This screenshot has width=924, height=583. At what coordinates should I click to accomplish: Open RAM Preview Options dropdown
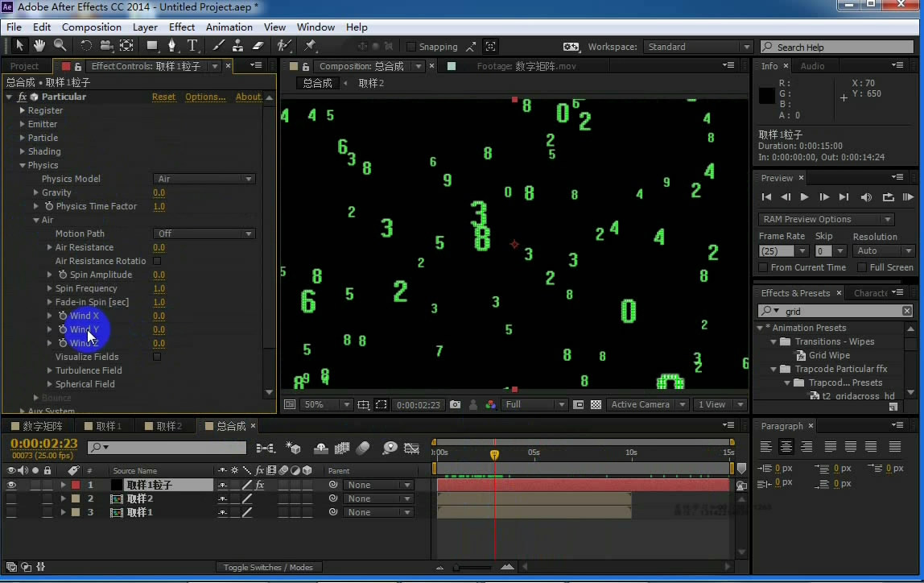click(x=826, y=219)
